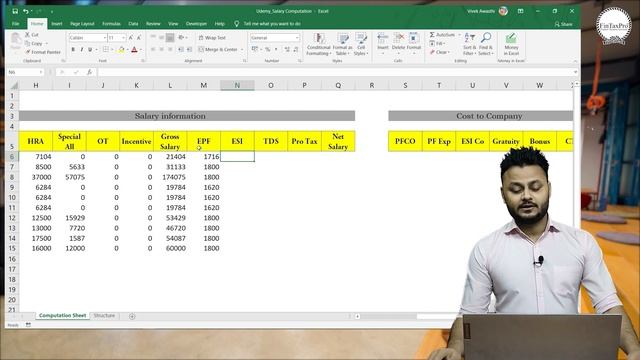Click the Select All corner triangle
640x360 pixels.
(x=14, y=85)
